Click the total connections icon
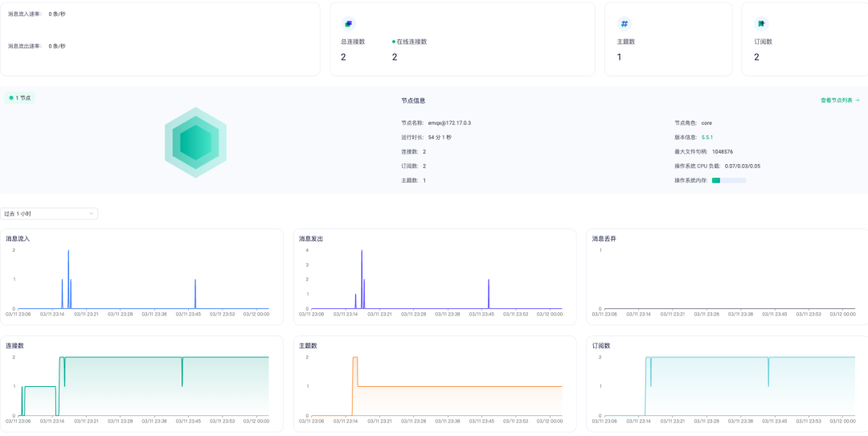Viewport: 868px width, 436px height. 348,24
